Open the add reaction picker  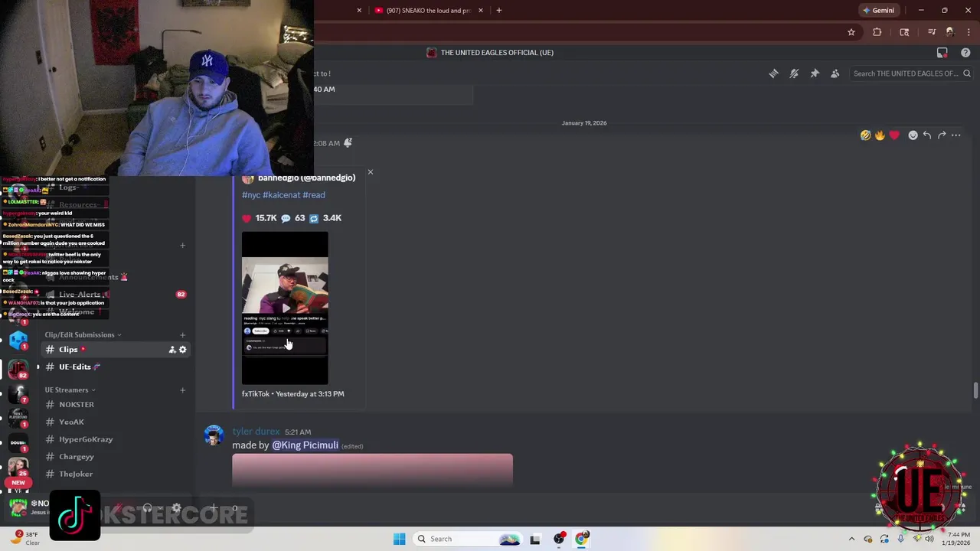click(x=913, y=135)
